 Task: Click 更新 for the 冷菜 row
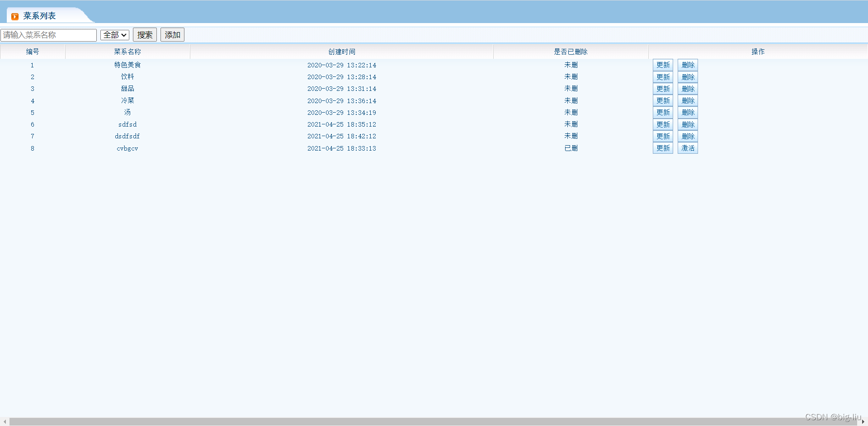point(663,100)
